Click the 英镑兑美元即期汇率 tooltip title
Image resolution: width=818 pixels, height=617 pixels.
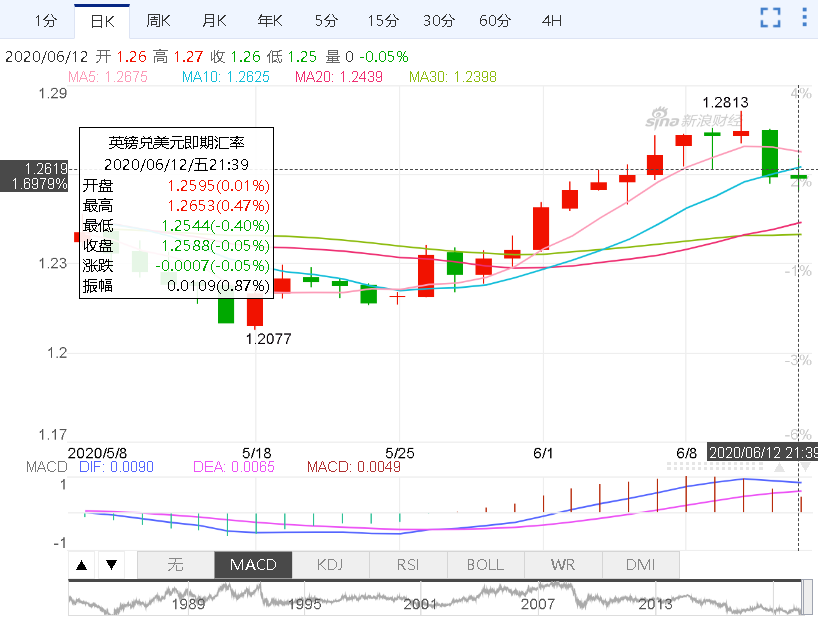pos(176,142)
